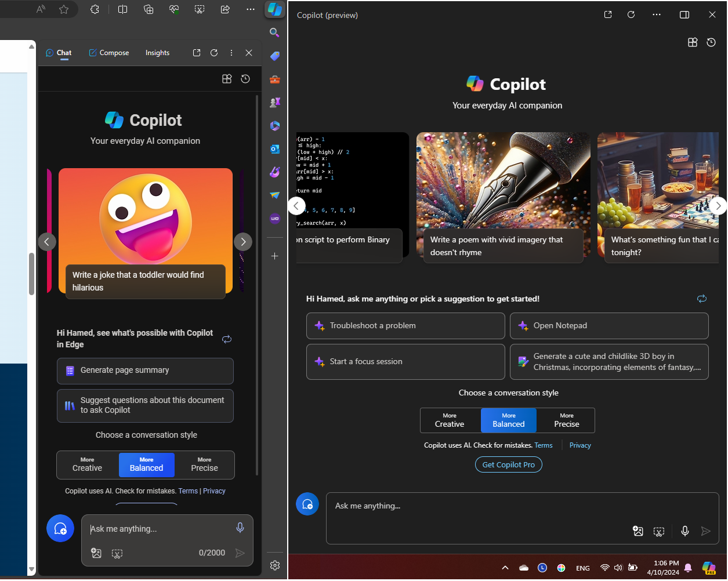The width and height of the screenshot is (728, 581).
Task: Open Browser essentials heart icon
Action: click(174, 9)
